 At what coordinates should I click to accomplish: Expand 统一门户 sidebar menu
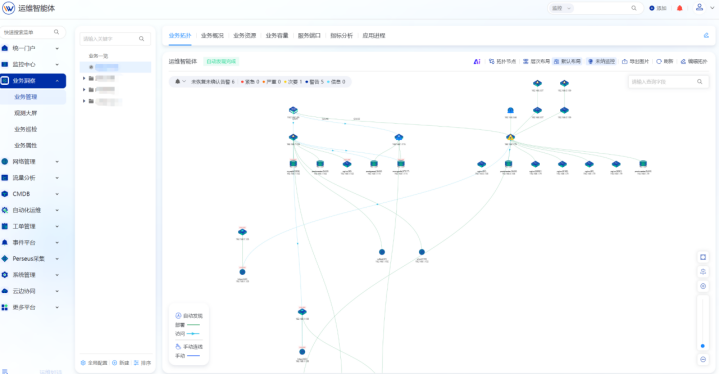32,48
